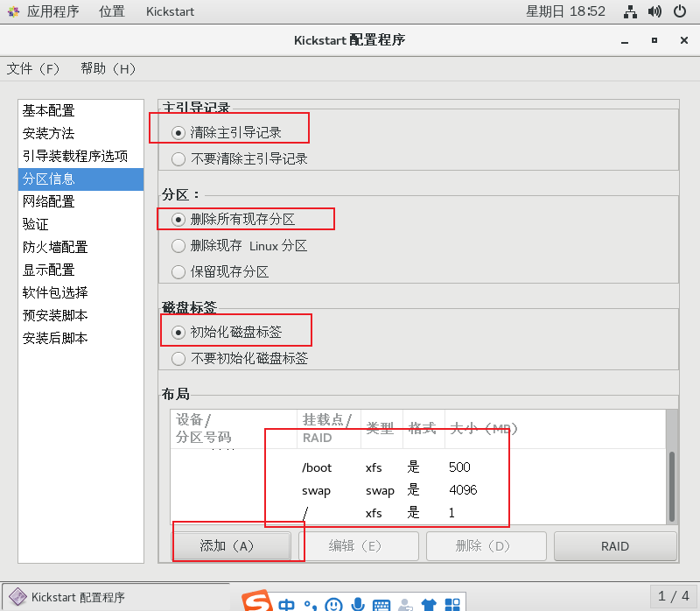Select 分区信息 in sidebar
This screenshot has height=611, width=700.
click(80, 179)
